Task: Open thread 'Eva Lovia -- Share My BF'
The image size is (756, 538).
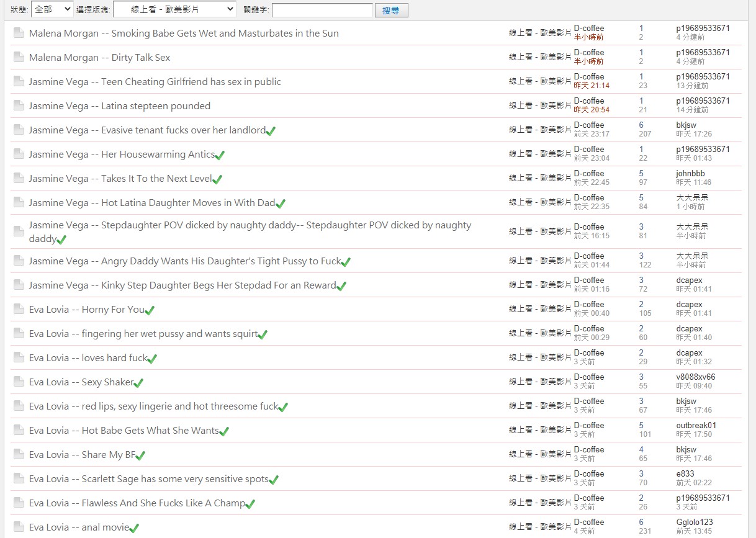Action: [x=82, y=454]
